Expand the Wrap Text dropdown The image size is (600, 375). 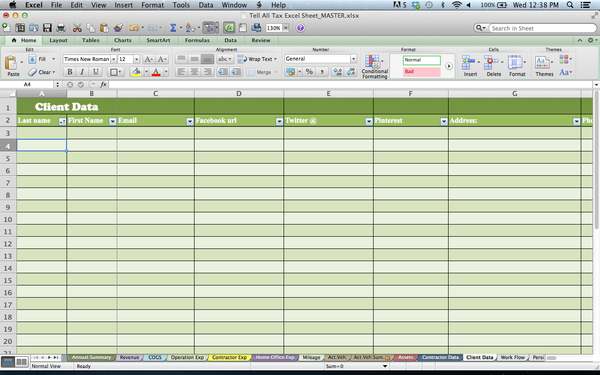275,59
